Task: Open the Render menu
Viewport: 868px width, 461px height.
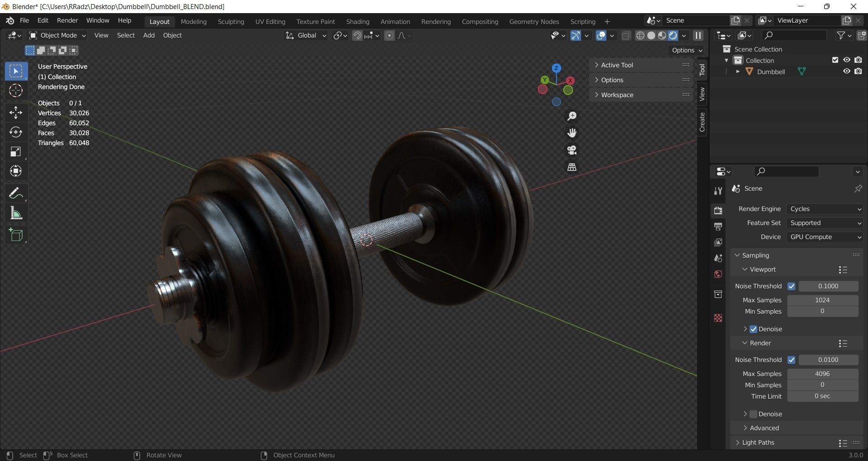Action: [x=67, y=21]
